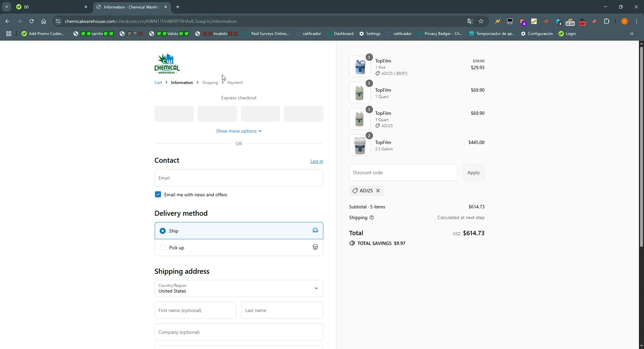Open the Temporizador de ap... bookmark
Viewport: 644px width, 349px height.
pos(492,33)
